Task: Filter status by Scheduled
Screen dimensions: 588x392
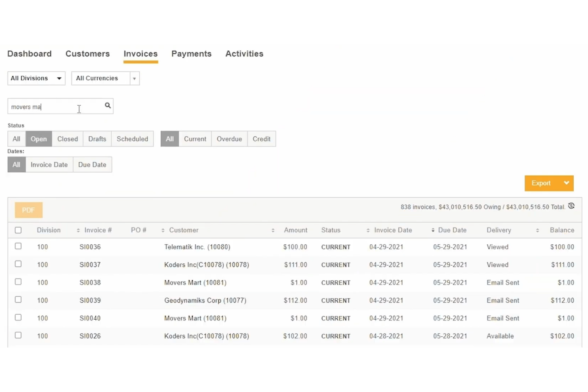Action: tap(132, 139)
